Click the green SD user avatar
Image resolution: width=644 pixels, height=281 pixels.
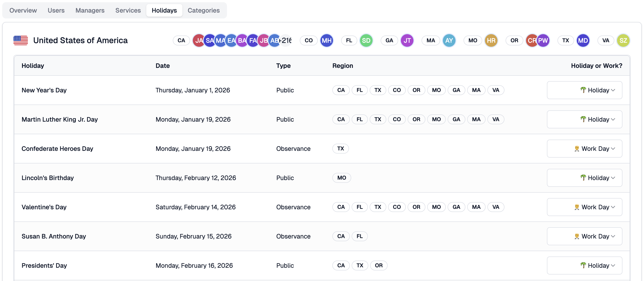coord(366,40)
